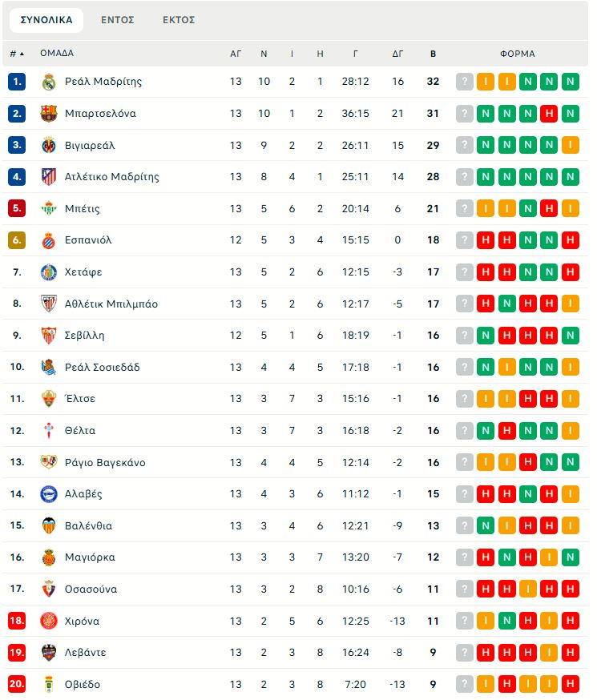
Task: Click the red 20. position badge for Οβιέδο
Action: click(x=17, y=684)
